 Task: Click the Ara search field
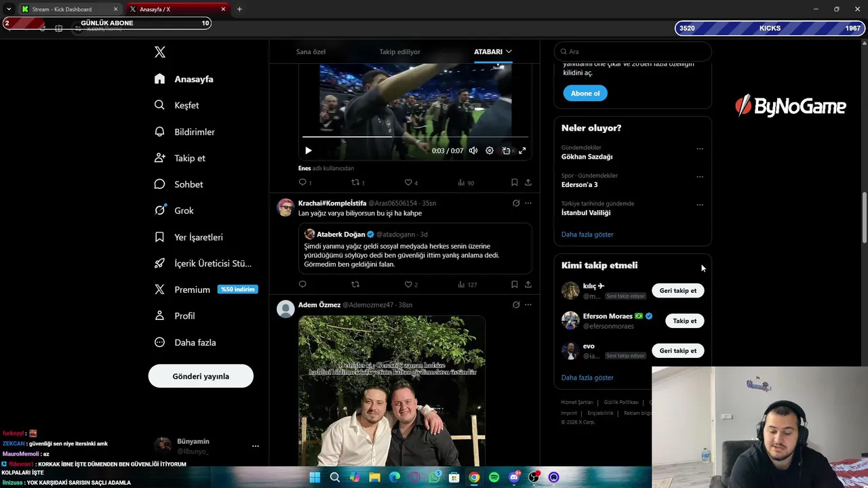[x=633, y=52]
